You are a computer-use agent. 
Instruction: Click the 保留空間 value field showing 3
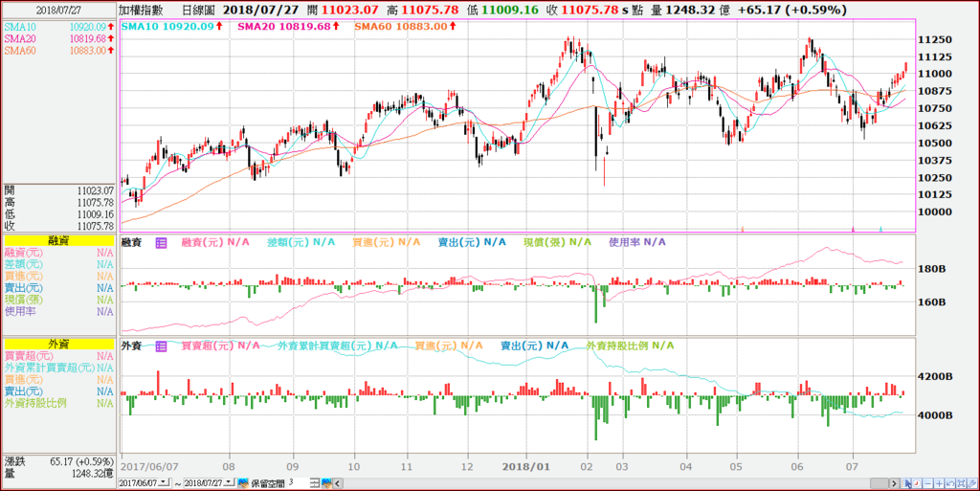298,482
